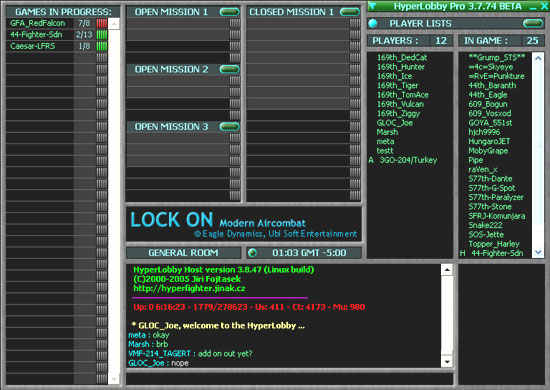Click the In Game list scroll down arrow
Screen dimensions: 550x390
(538, 252)
